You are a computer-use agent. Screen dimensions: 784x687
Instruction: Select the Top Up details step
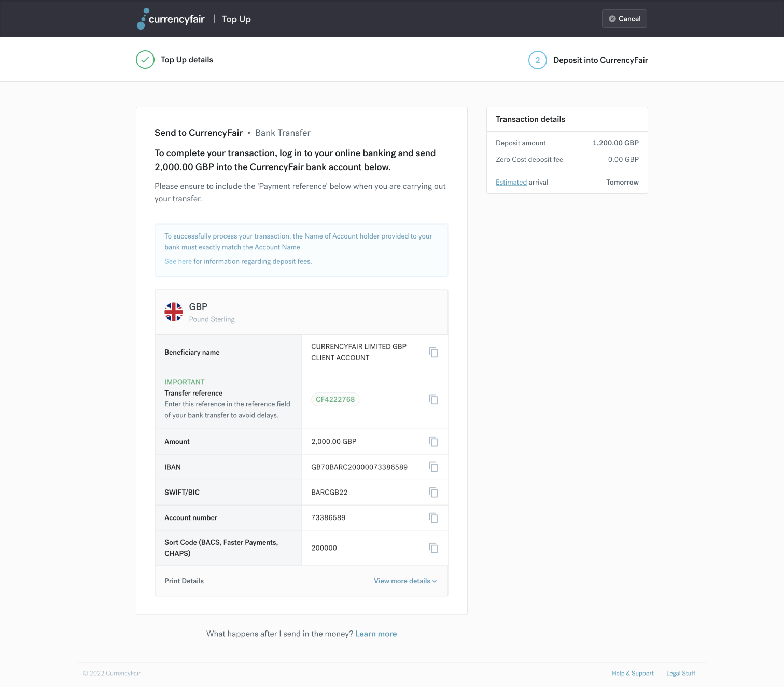186,59
